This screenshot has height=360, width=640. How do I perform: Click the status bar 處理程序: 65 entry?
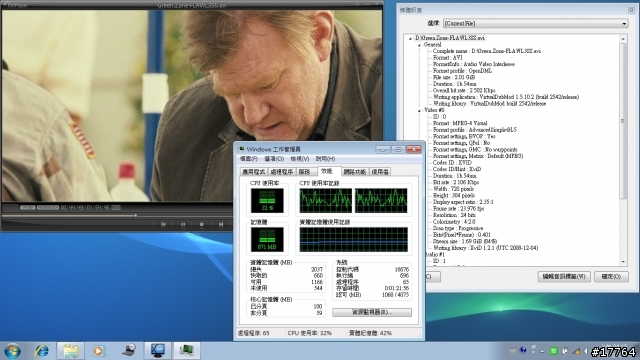(254, 333)
